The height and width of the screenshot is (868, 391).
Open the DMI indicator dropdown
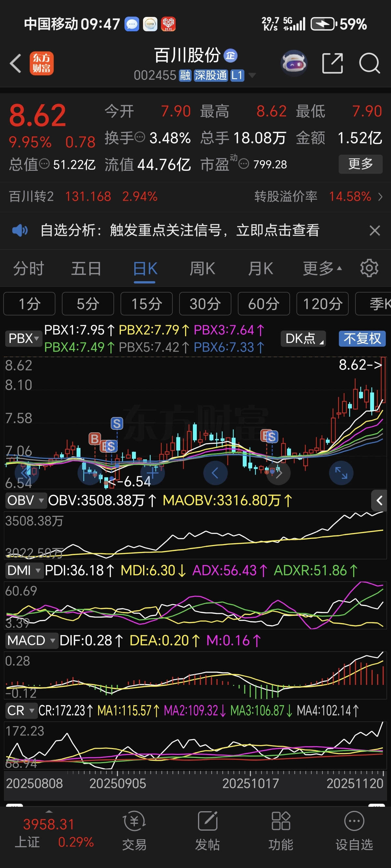[24, 571]
